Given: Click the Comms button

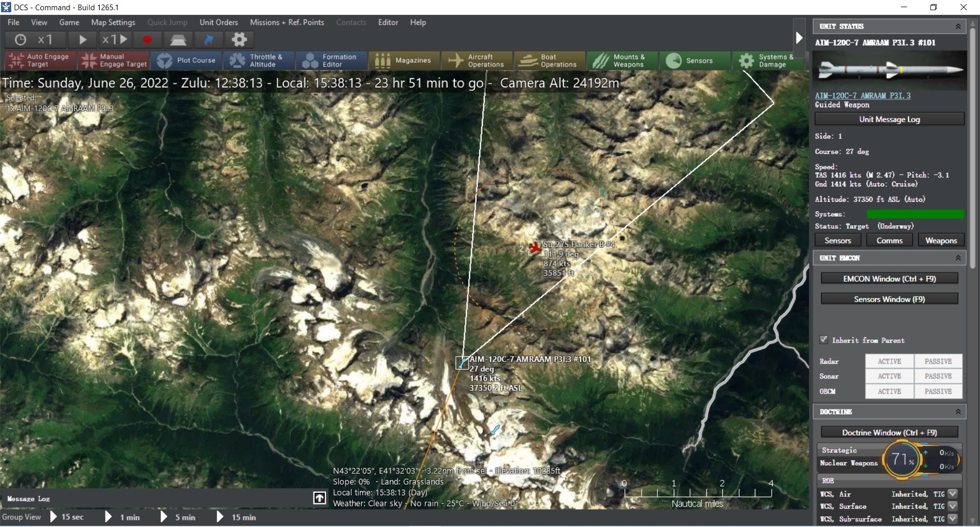Looking at the screenshot, I should click(x=890, y=241).
